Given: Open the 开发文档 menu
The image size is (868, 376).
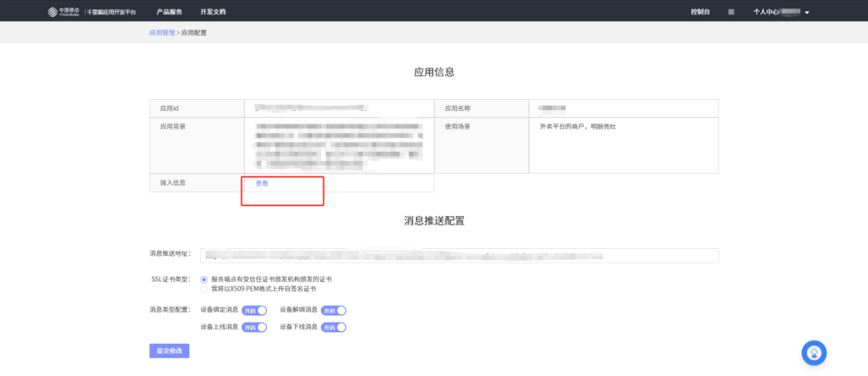Looking at the screenshot, I should click(x=213, y=12).
